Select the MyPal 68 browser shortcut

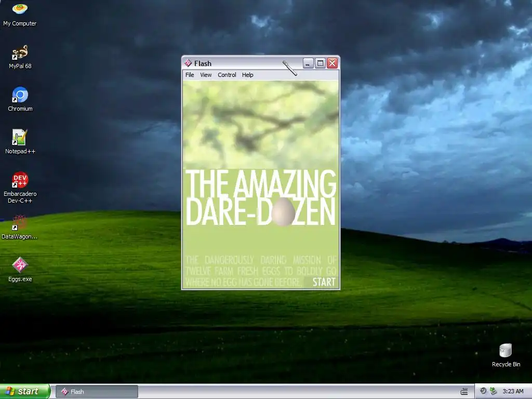[x=20, y=57]
